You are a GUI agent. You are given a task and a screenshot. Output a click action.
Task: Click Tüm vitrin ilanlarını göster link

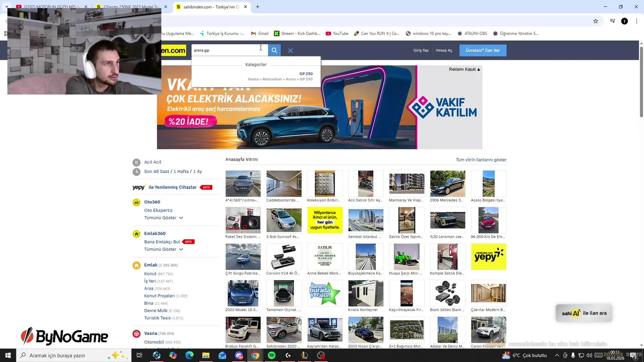[481, 160]
